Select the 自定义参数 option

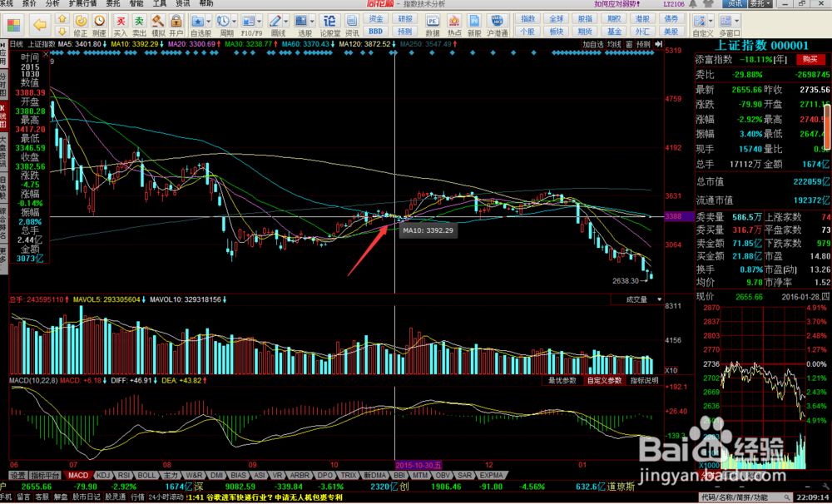[604, 380]
